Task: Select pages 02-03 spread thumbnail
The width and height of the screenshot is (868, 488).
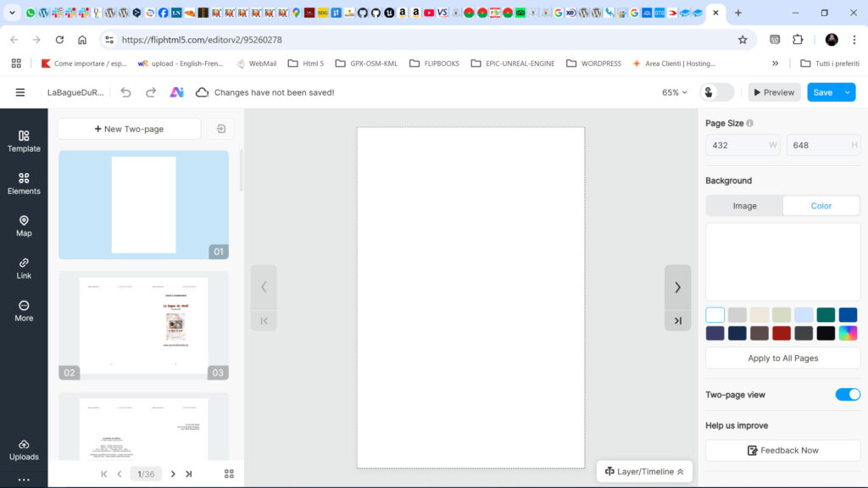Action: (x=144, y=325)
